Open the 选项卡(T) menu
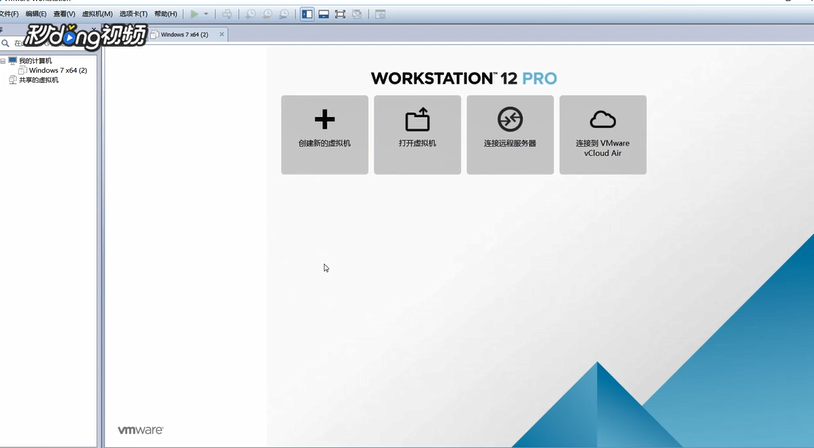Screen dimensions: 814x448 pos(133,14)
